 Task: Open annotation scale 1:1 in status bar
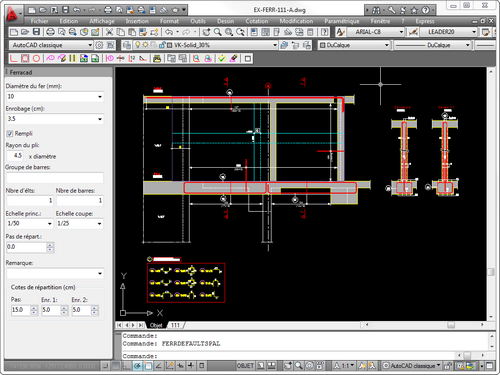[345, 366]
